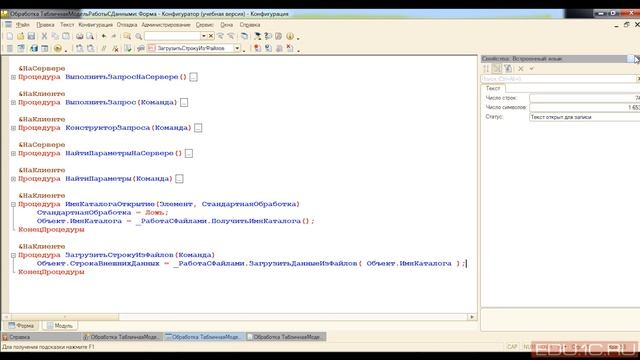The height and width of the screenshot is (360, 640).
Task: Click the Число строк value field
Action: pyautogui.click(x=584, y=98)
